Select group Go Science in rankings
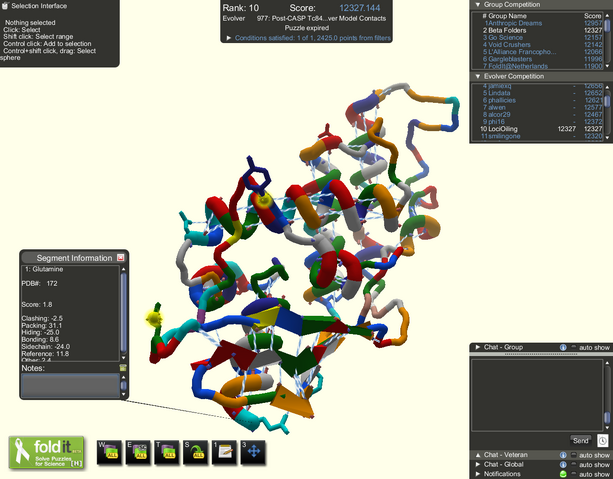This screenshot has width=613, height=479. pyautogui.click(x=538, y=38)
